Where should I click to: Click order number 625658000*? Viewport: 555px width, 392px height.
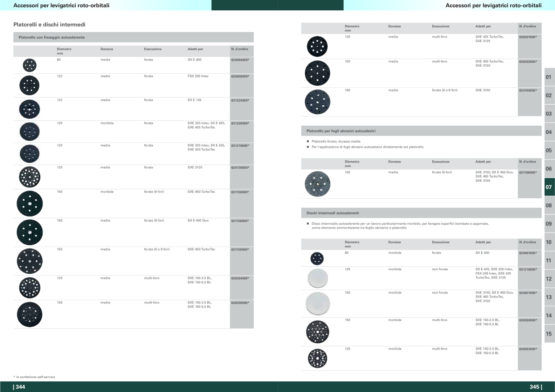[240, 76]
